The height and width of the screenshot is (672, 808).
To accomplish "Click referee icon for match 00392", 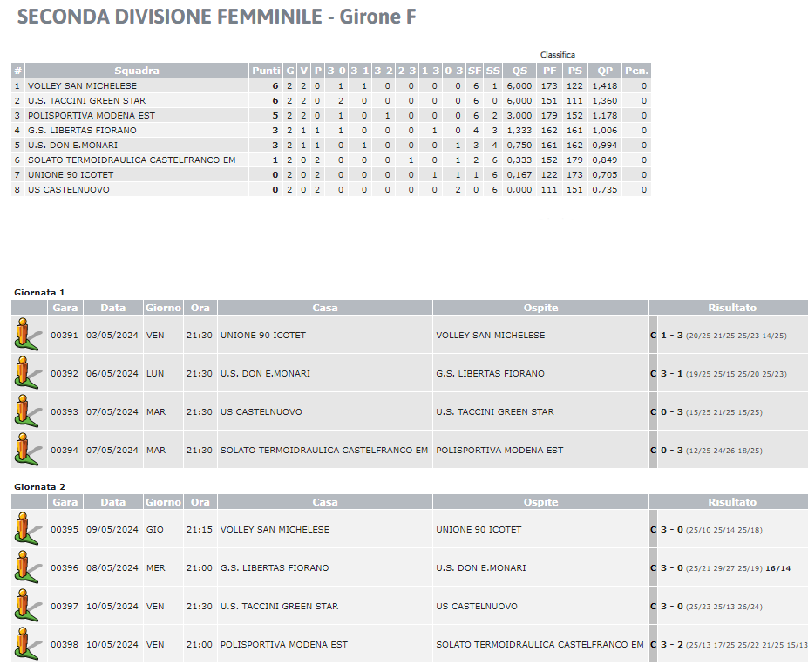I will point(28,372).
